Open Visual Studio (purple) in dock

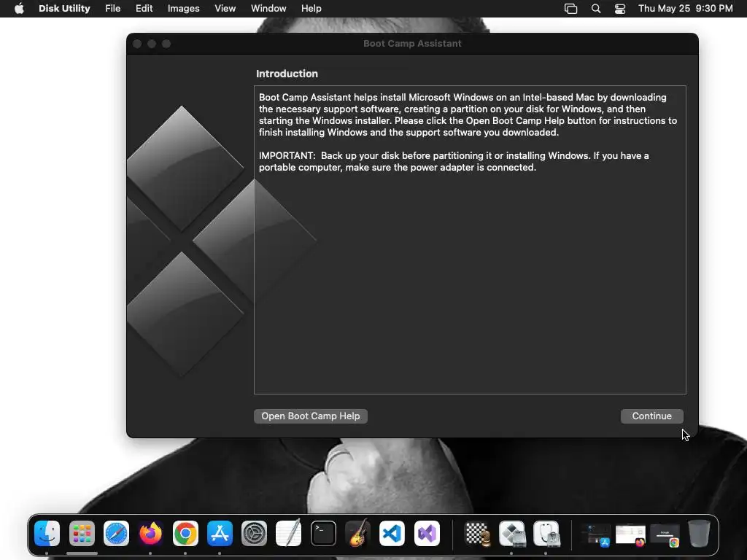426,533
